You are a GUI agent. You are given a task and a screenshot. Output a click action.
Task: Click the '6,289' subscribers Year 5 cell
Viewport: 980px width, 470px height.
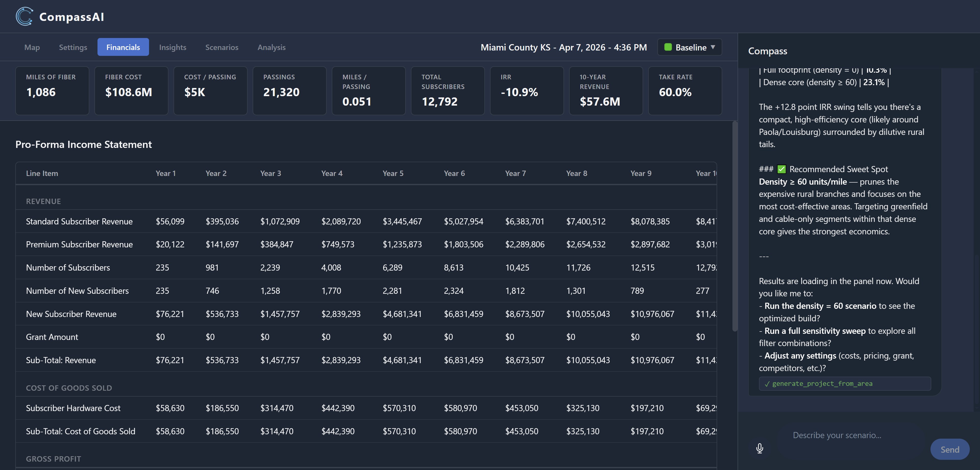point(393,268)
